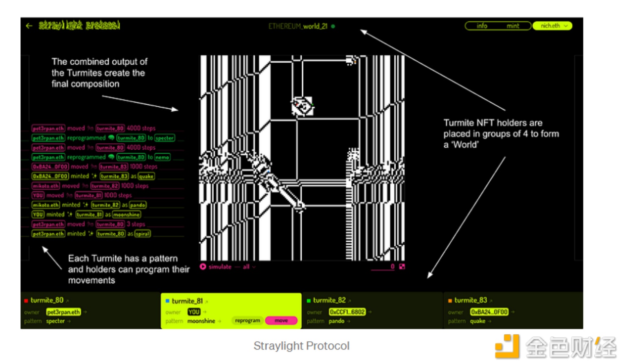Open turmite_80 external link arrow

pos(68,301)
